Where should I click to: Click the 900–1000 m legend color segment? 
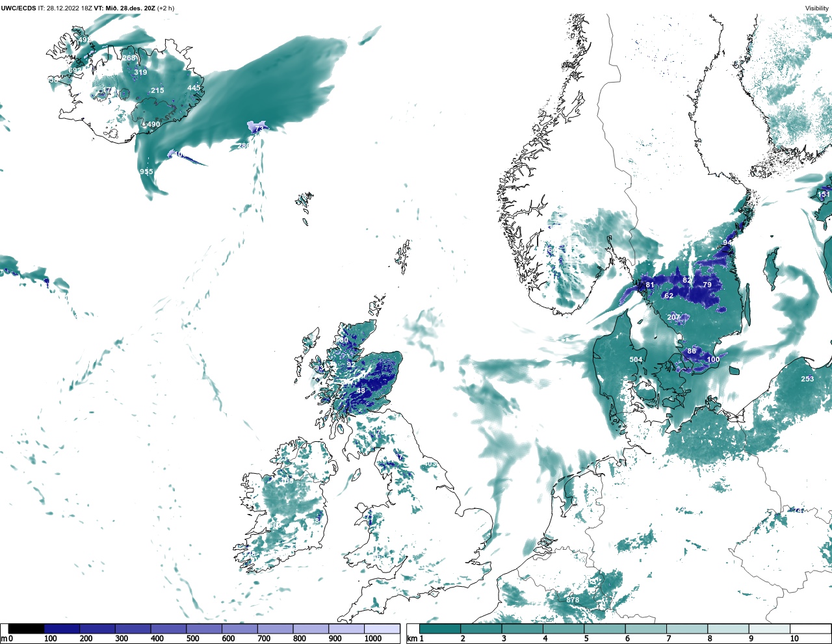(x=346, y=628)
